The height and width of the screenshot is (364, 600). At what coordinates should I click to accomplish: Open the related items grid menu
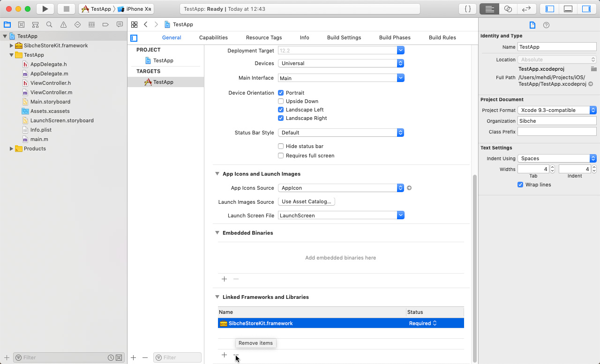tap(134, 24)
